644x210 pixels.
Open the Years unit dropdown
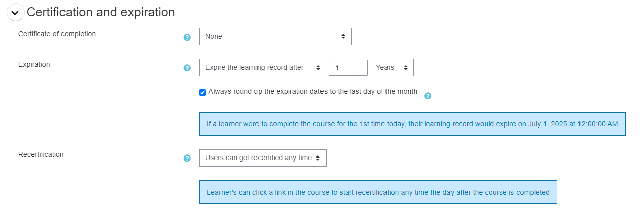391,68
